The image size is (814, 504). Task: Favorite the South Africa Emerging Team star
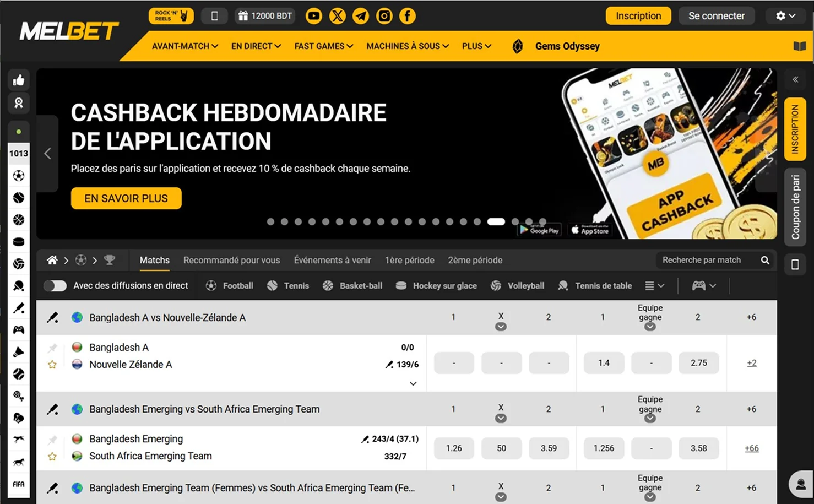pos(52,456)
